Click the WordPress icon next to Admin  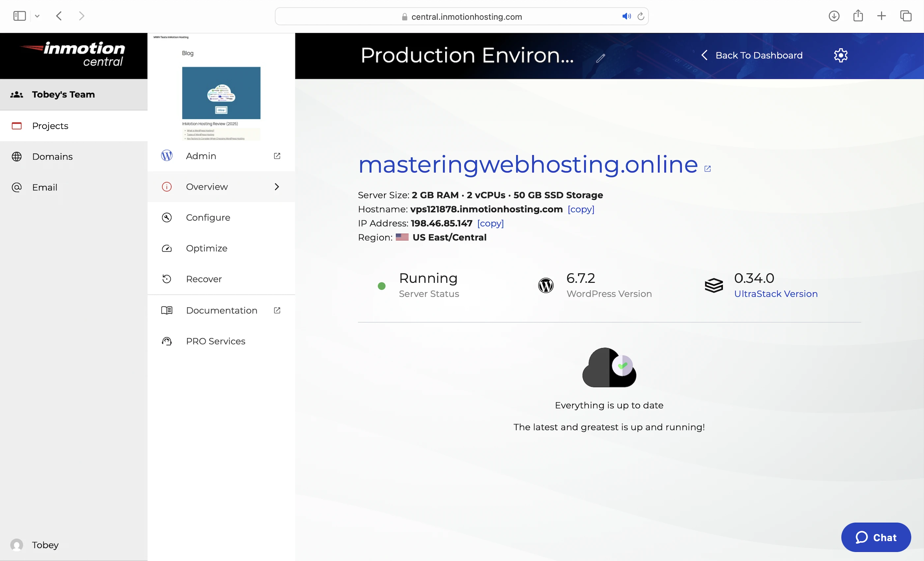166,155
